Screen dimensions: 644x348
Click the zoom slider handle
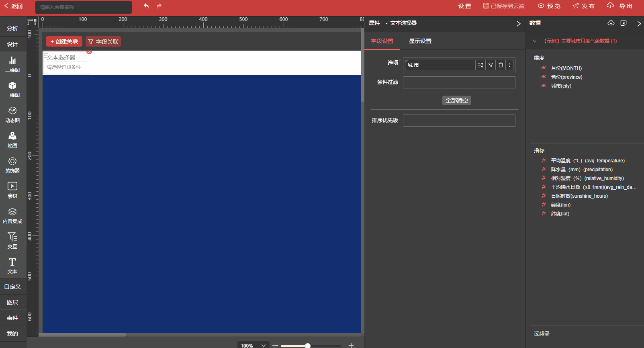pos(307,346)
